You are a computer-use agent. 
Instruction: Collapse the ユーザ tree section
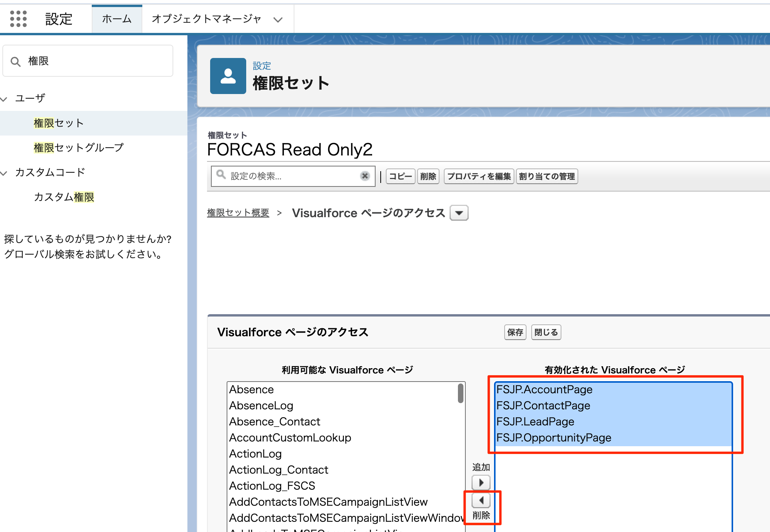point(4,99)
